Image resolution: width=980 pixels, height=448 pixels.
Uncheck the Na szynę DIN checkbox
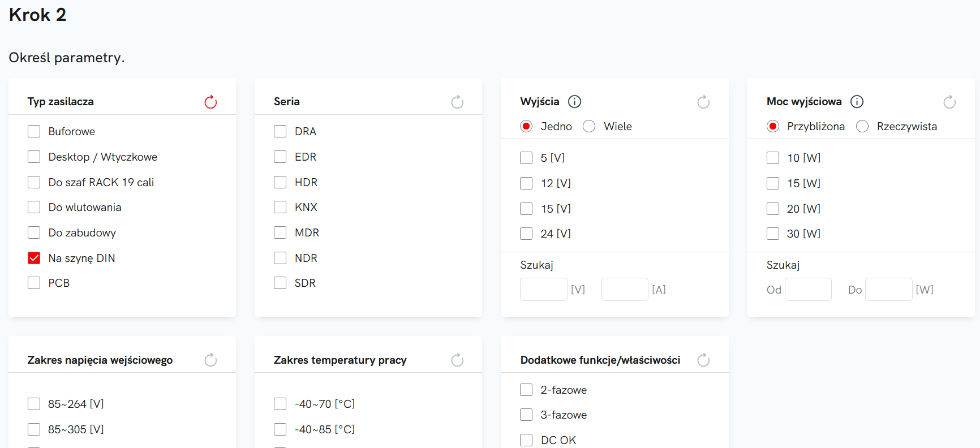tap(34, 258)
